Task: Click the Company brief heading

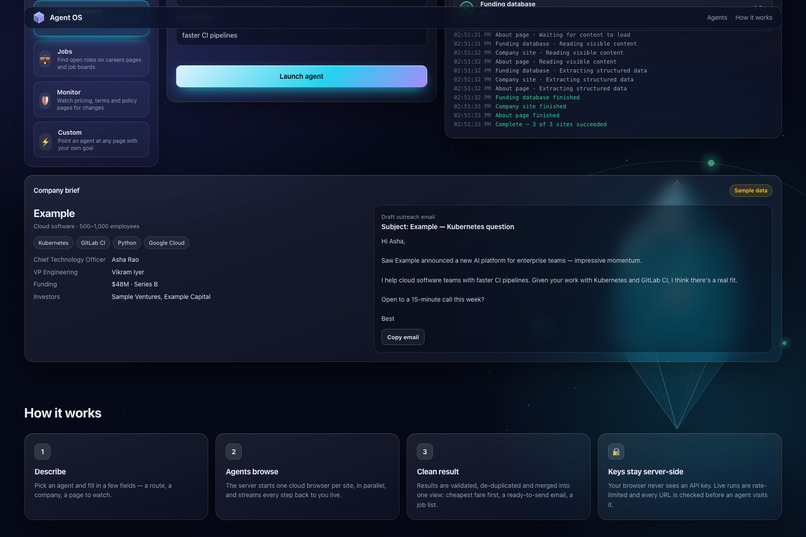Action: tap(57, 191)
